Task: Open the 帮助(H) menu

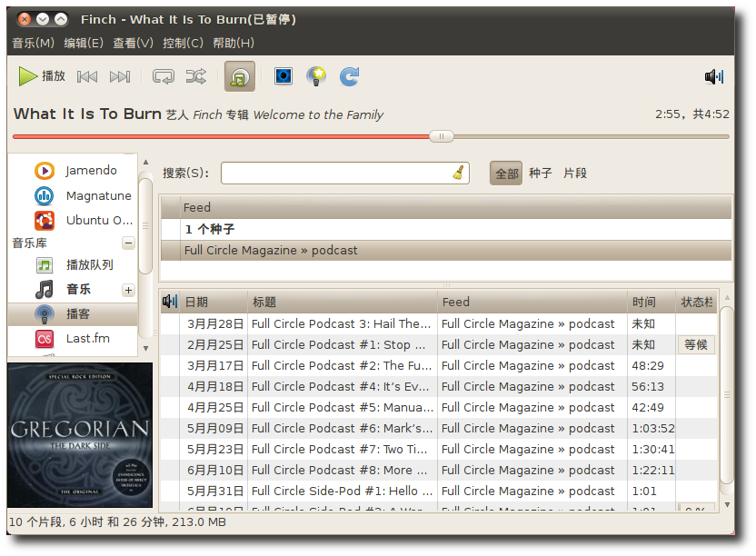Action: click(x=234, y=43)
